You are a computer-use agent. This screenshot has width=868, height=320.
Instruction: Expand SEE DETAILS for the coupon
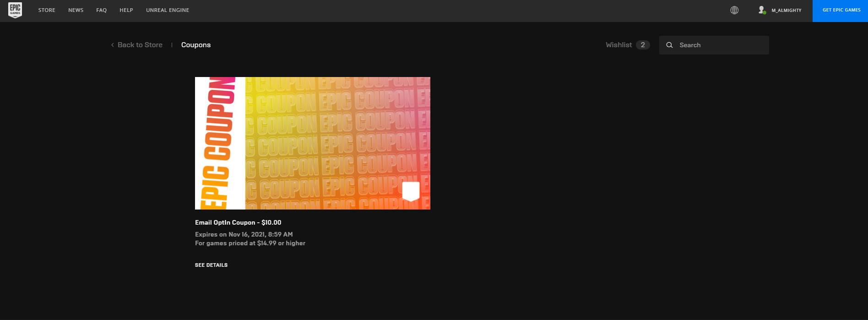pos(211,265)
